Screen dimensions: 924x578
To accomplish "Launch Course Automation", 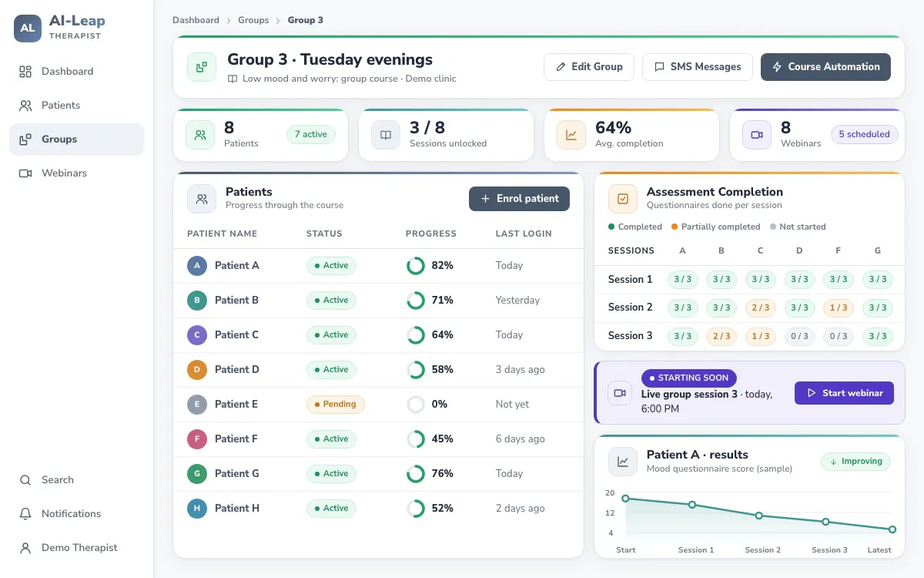I will point(825,67).
